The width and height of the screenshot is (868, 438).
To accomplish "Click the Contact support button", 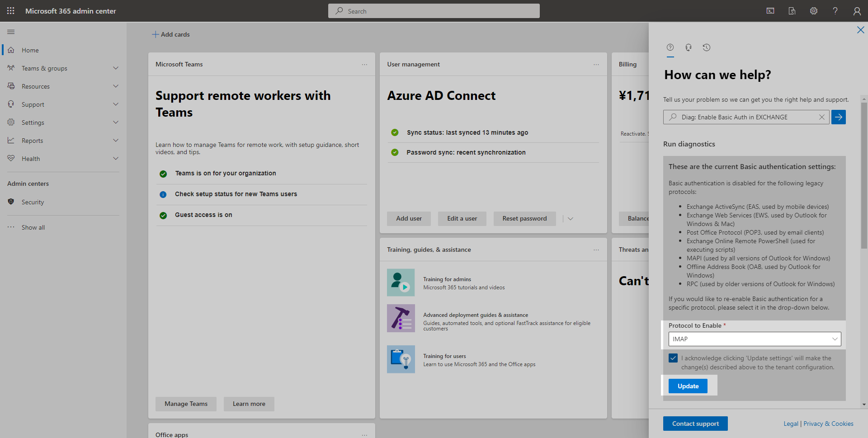I will (x=695, y=424).
